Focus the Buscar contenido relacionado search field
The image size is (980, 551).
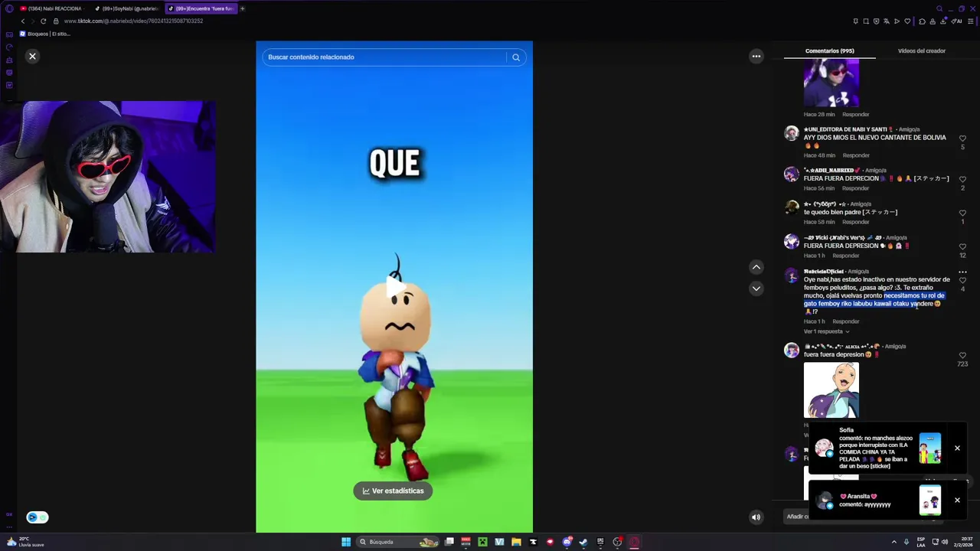(384, 57)
